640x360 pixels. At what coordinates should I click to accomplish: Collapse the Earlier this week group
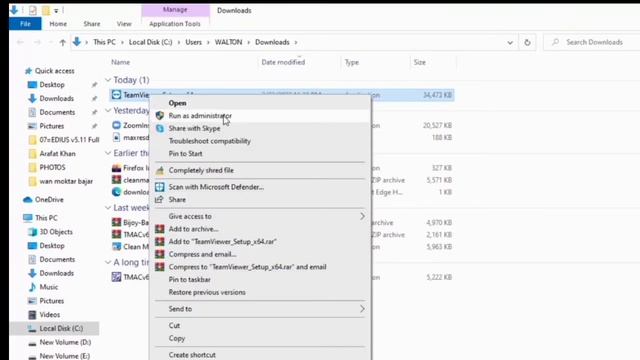108,153
